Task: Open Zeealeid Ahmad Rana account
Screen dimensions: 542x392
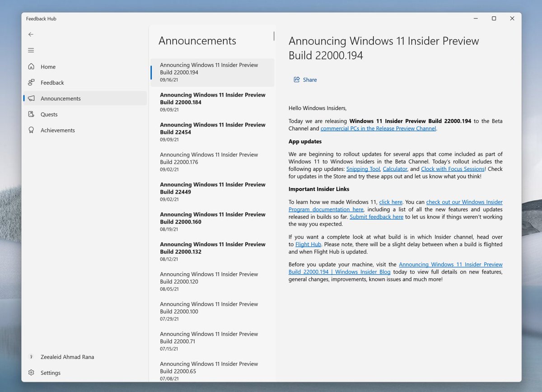Action: coord(85,357)
